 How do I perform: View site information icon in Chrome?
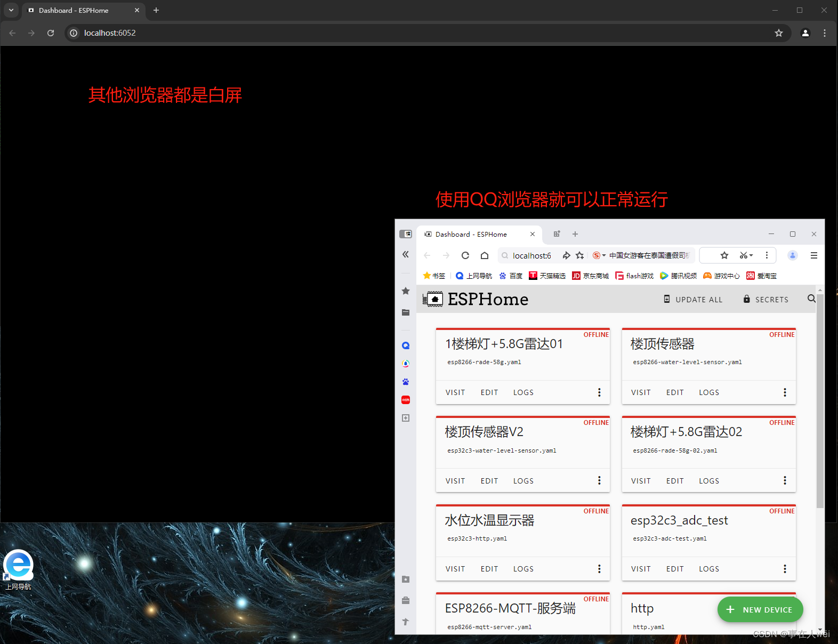point(74,33)
